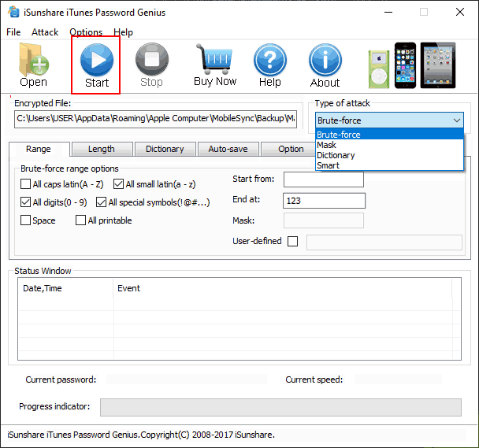479x448 pixels.
Task: Enable the Space checkbox
Action: click(x=25, y=220)
